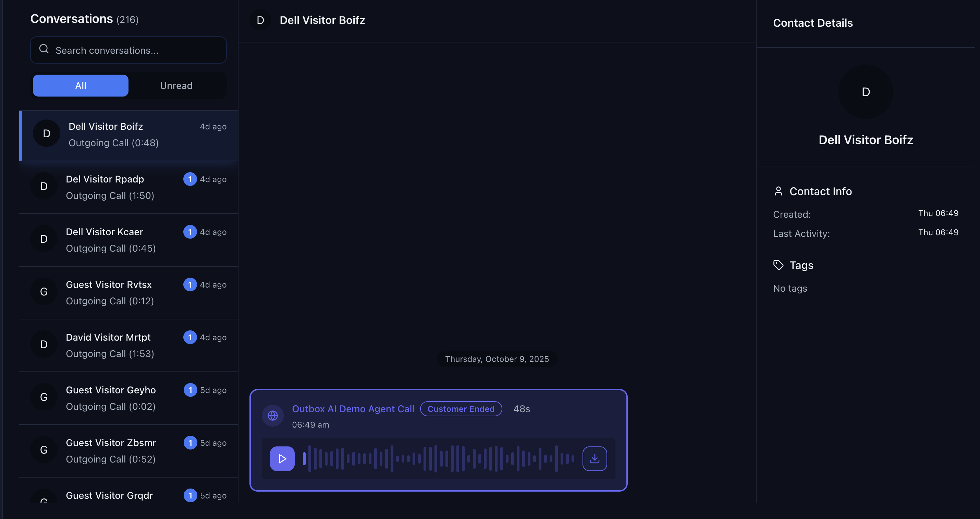Image resolution: width=980 pixels, height=519 pixels.
Task: Open Guest Visitor Zbsmr conversation
Action: coord(128,451)
